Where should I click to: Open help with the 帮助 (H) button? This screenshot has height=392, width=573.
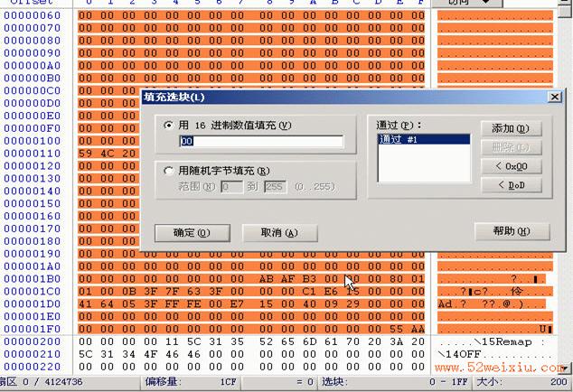coord(512,231)
